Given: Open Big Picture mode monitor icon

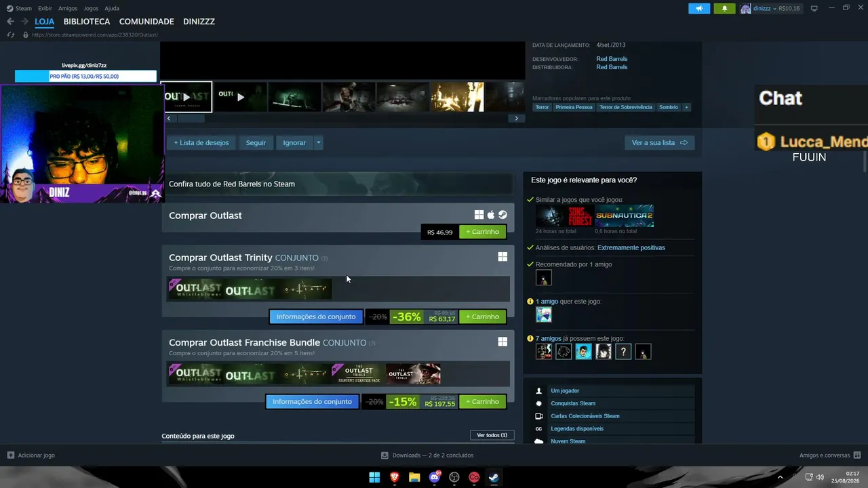Looking at the screenshot, I should 814,8.
